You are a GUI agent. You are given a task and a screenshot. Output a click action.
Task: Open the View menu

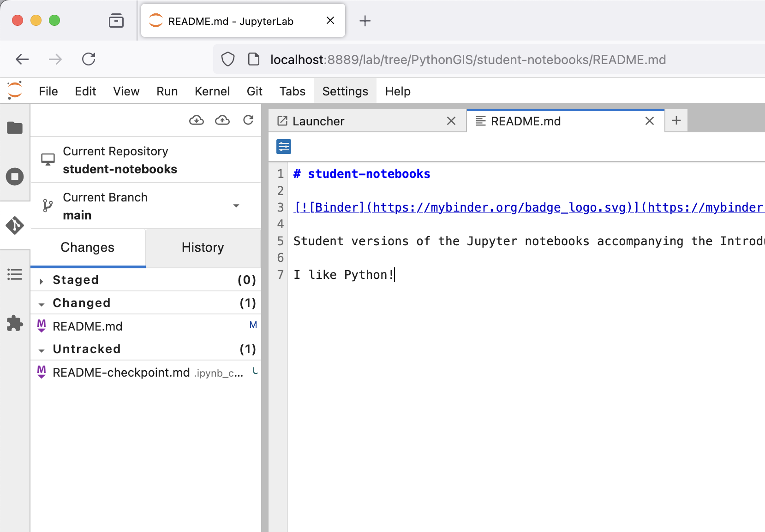tap(126, 91)
